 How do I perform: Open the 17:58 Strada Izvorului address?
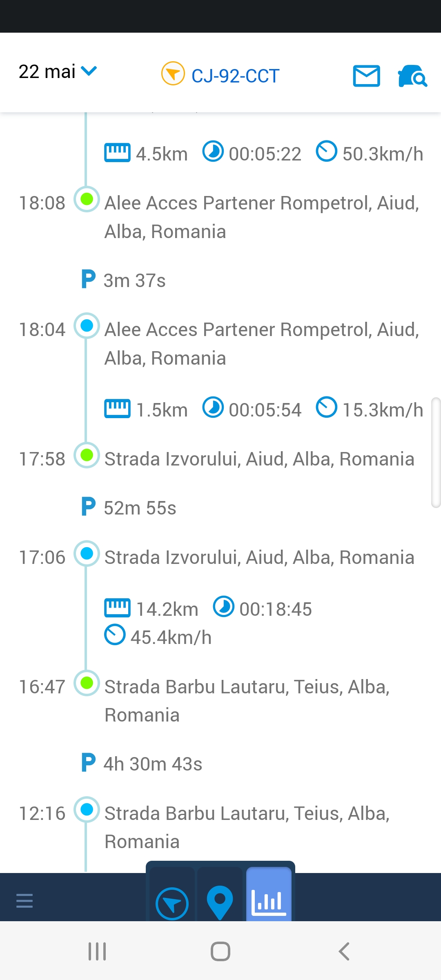click(259, 459)
